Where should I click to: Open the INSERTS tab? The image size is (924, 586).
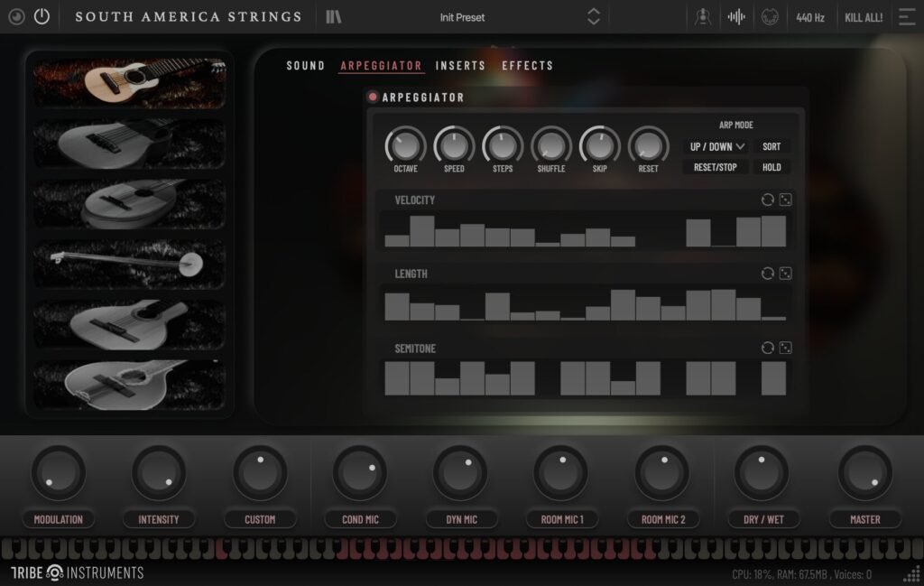(x=460, y=65)
